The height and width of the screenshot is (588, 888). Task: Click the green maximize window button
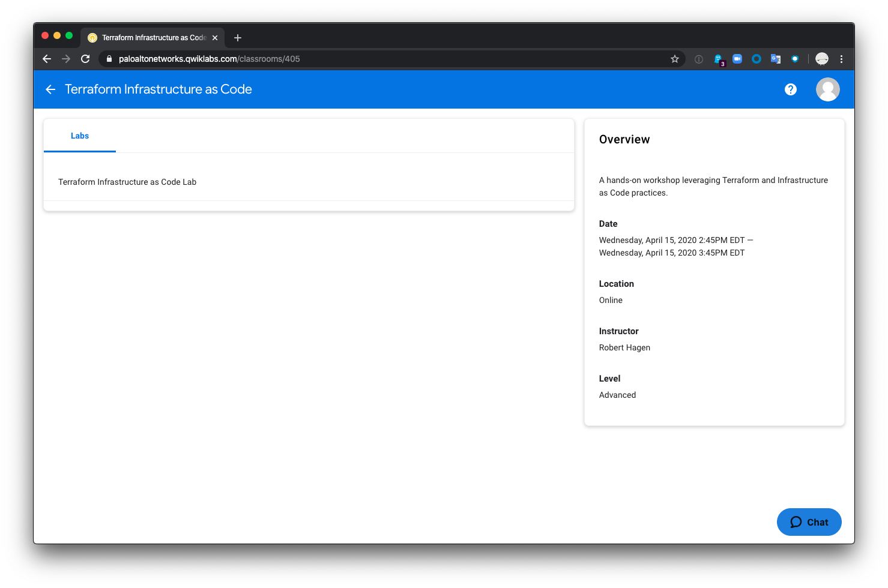(69, 35)
